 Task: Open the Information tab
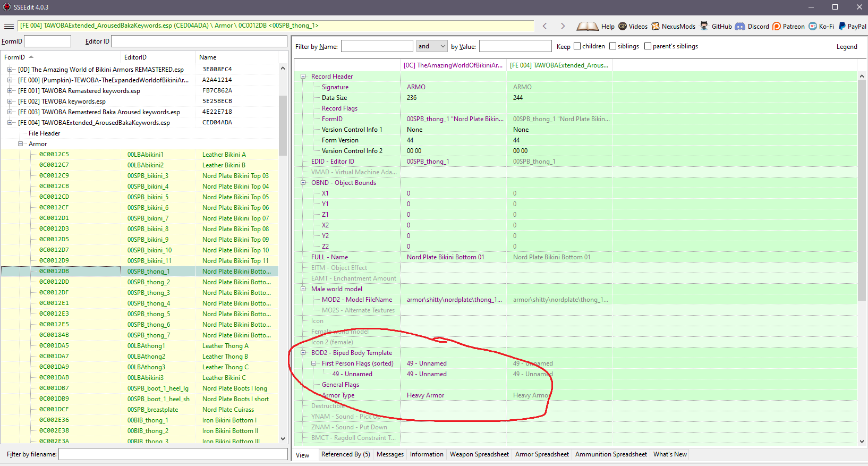click(x=427, y=454)
